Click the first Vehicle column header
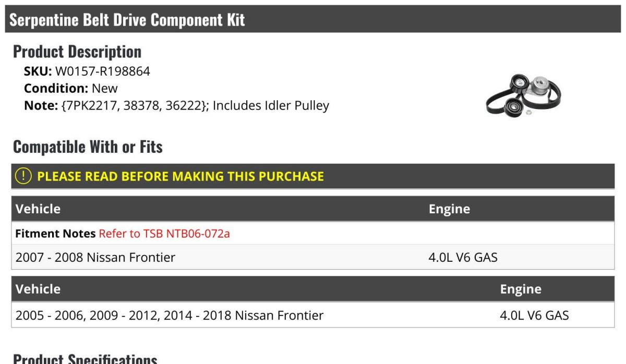 (38, 209)
